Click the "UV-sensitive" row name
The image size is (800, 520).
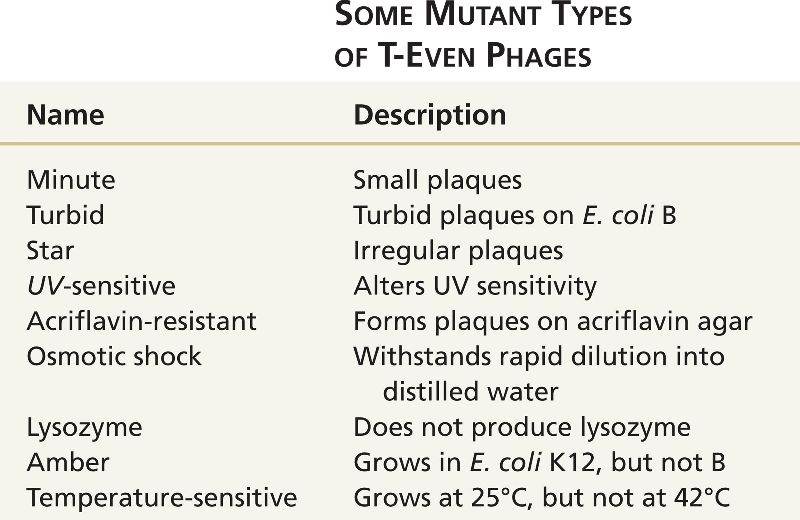101,286
